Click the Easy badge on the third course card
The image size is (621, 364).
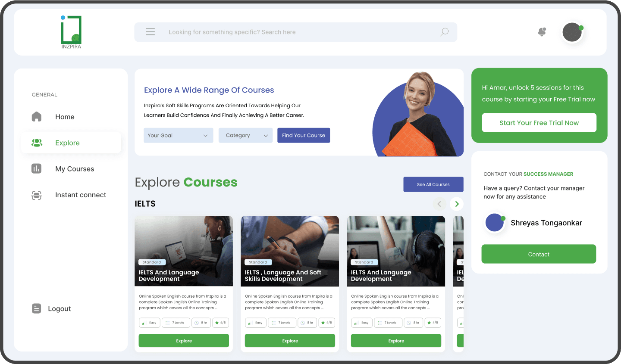[362, 323]
